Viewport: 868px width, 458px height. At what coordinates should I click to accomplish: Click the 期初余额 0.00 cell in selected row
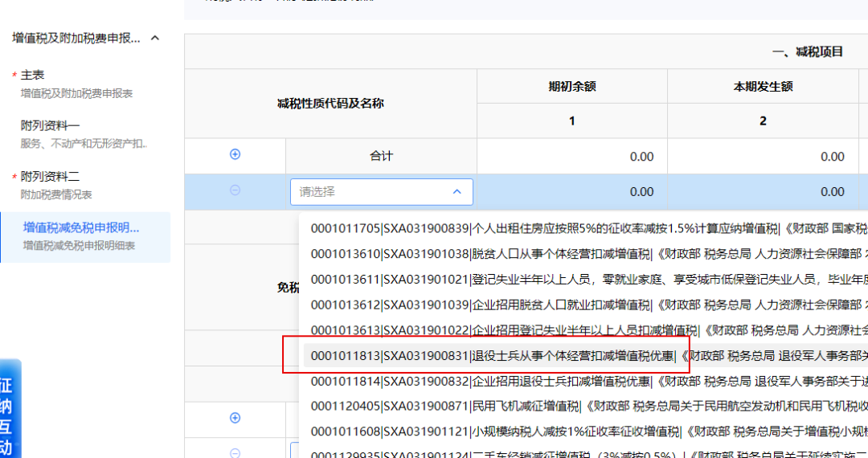(x=572, y=192)
